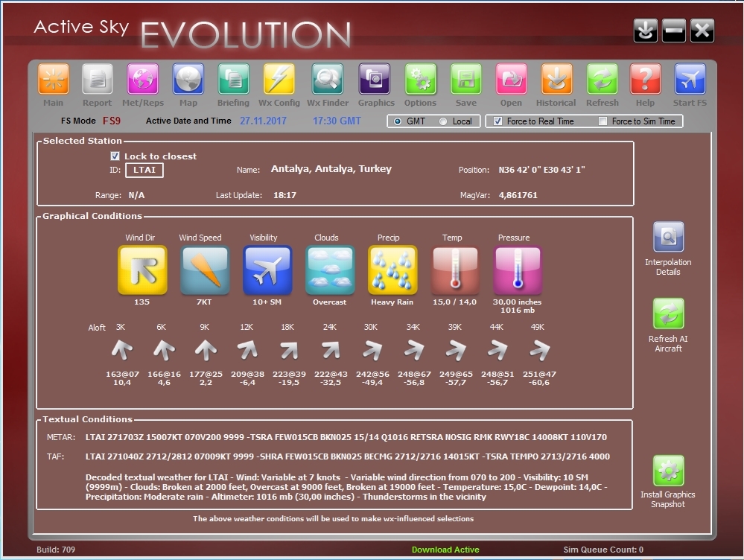Open Wx Finder magnifier icon
This screenshot has width=744, height=560.
328,79
